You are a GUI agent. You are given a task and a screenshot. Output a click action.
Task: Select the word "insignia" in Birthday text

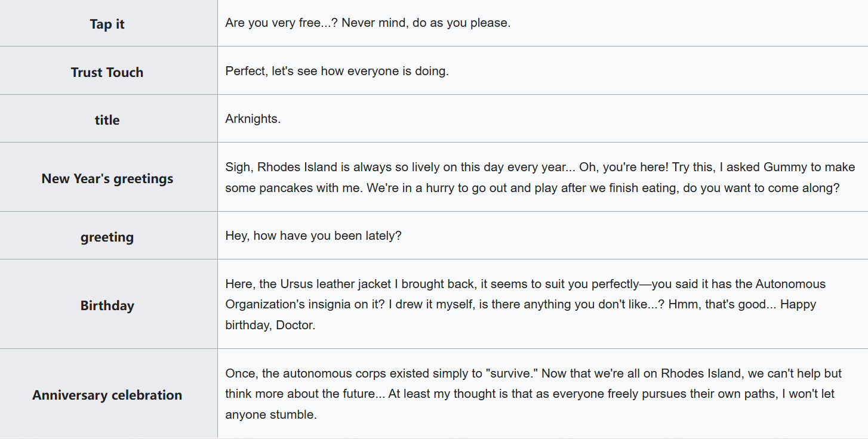tap(331, 305)
